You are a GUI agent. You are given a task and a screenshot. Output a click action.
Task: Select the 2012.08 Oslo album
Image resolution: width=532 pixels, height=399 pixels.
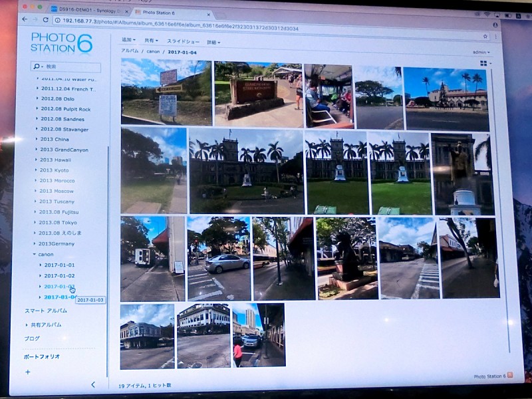[58, 98]
